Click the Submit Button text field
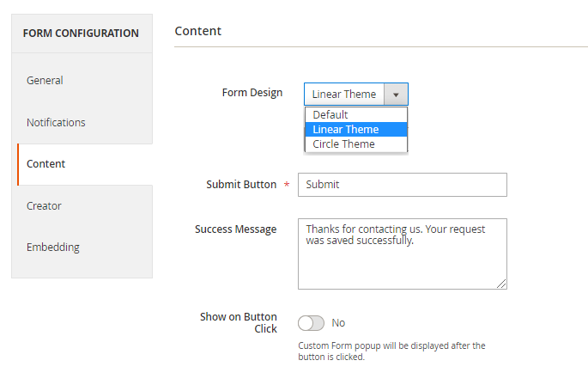The width and height of the screenshot is (588, 385). tap(402, 185)
